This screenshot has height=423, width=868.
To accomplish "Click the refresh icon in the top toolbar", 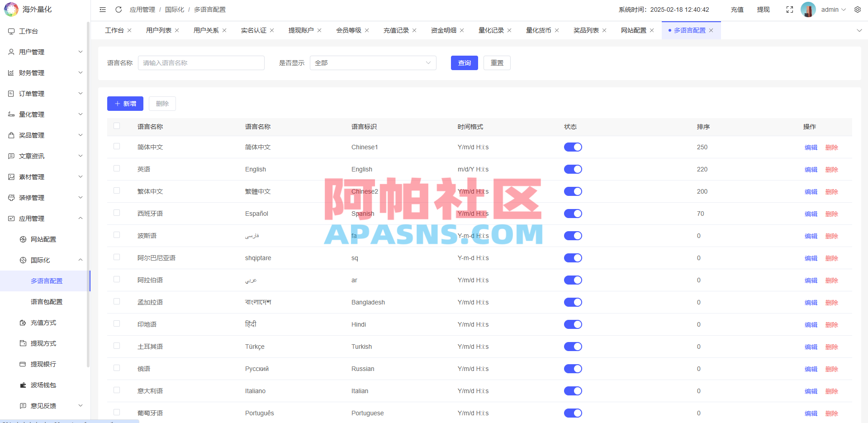I will coord(119,9).
